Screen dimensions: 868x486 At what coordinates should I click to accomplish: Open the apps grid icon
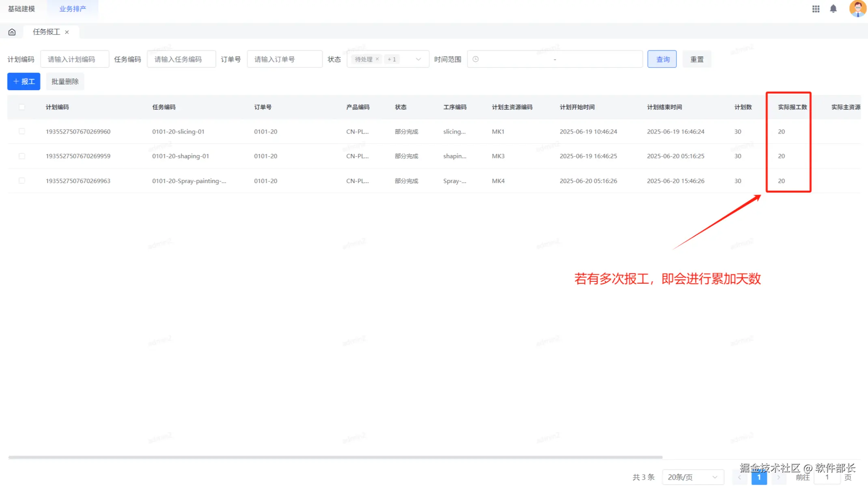click(816, 9)
